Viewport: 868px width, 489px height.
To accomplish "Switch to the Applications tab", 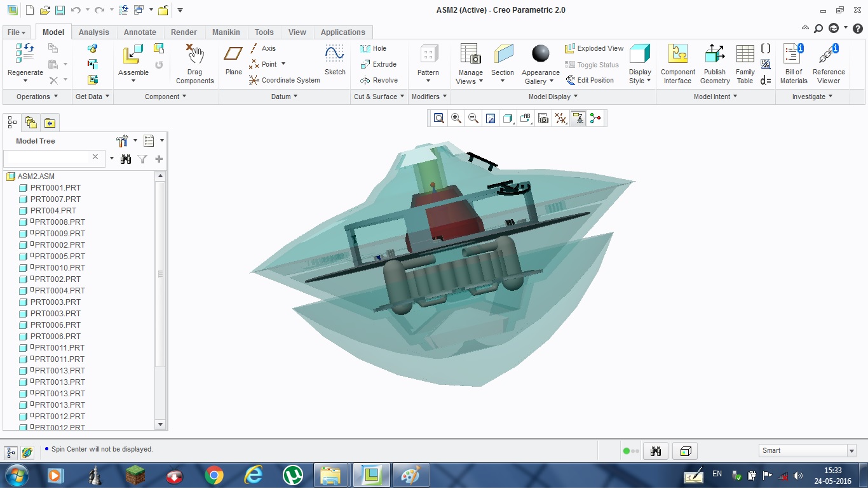I will point(342,32).
